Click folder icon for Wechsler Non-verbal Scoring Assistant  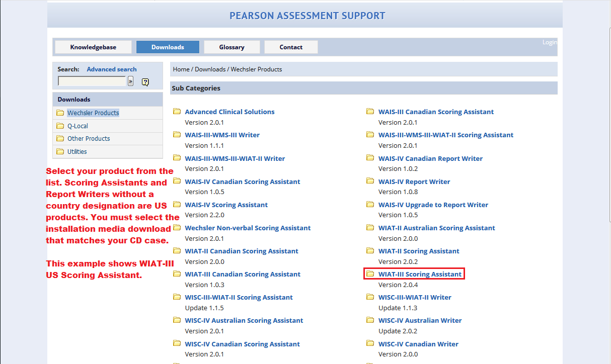[x=177, y=228]
